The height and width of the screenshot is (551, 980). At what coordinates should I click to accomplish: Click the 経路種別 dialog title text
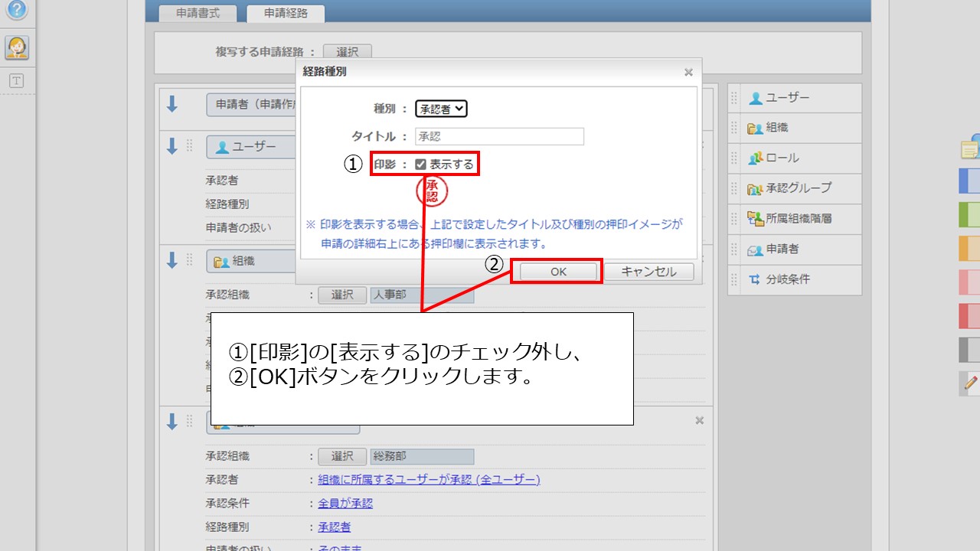pyautogui.click(x=324, y=72)
